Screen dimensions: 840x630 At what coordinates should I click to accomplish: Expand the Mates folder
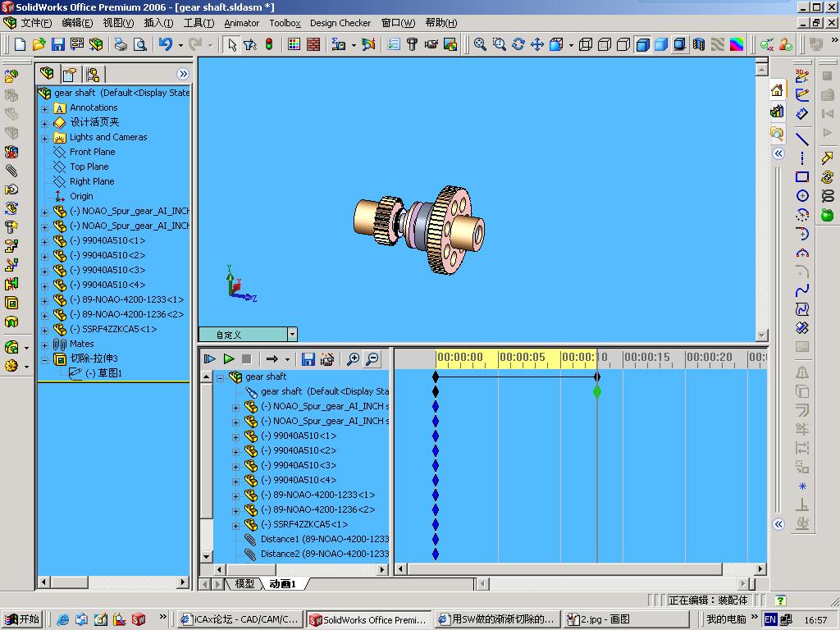[45, 345]
